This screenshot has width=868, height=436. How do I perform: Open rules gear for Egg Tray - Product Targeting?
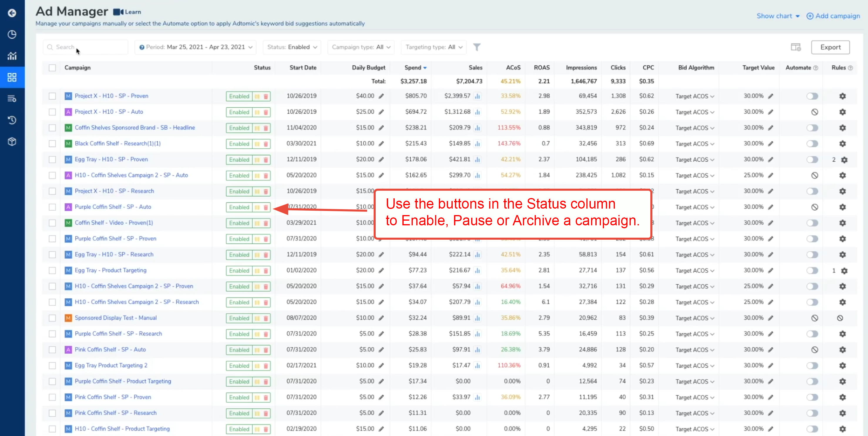coord(844,271)
